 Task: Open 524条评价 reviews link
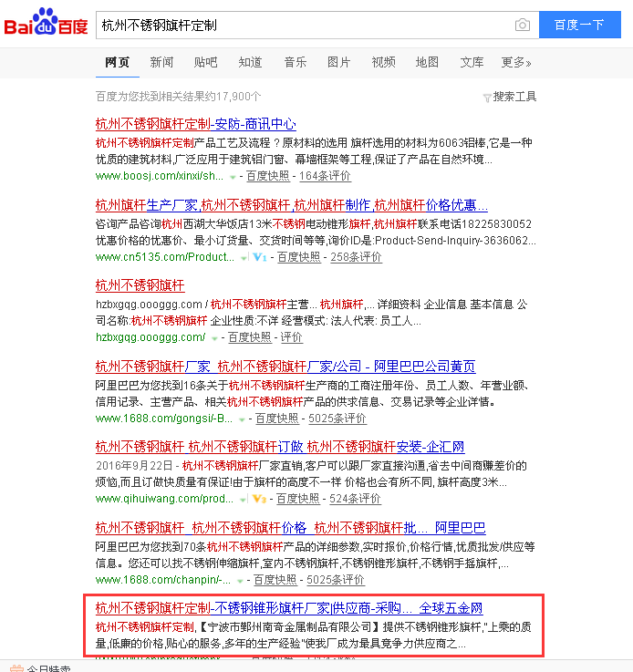tap(355, 499)
